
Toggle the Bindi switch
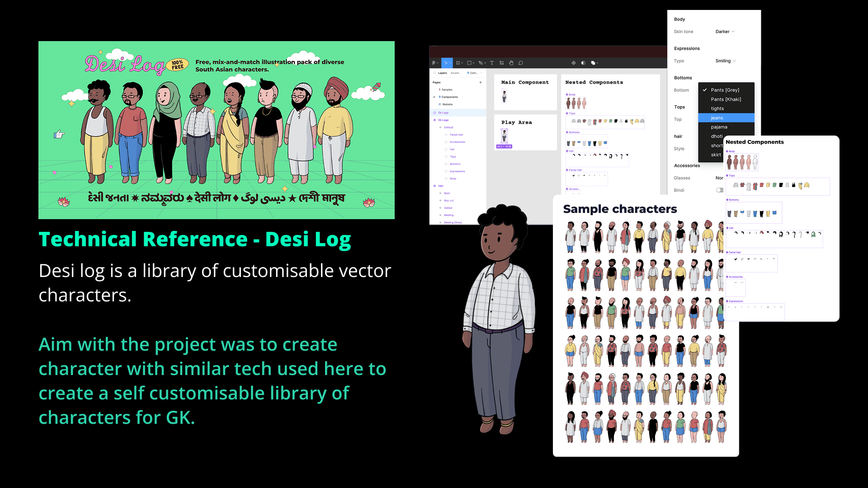[719, 190]
